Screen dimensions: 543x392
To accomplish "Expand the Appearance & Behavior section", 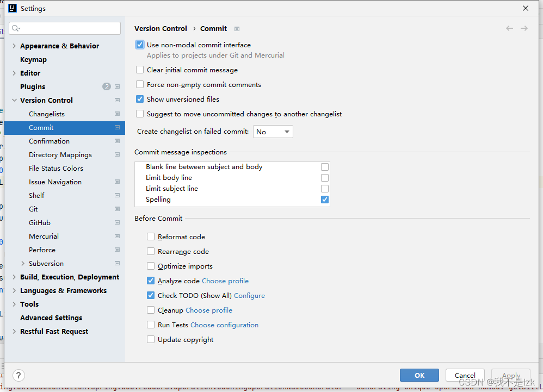I will [x=14, y=46].
